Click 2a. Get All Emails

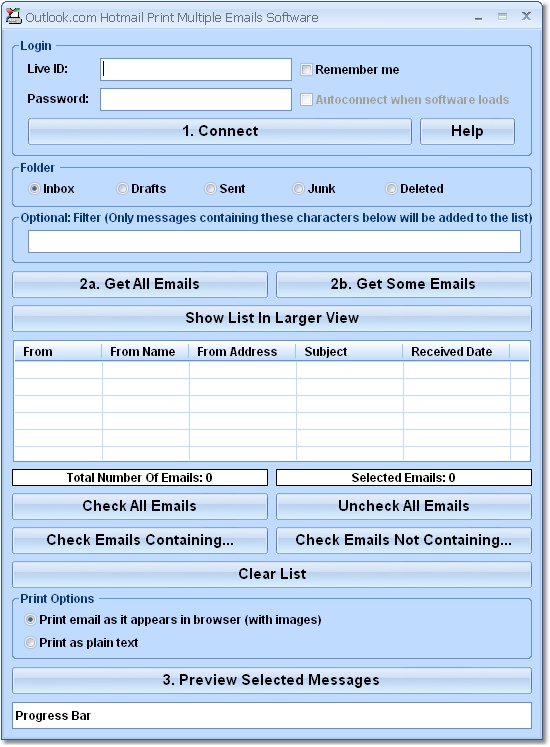tap(140, 284)
